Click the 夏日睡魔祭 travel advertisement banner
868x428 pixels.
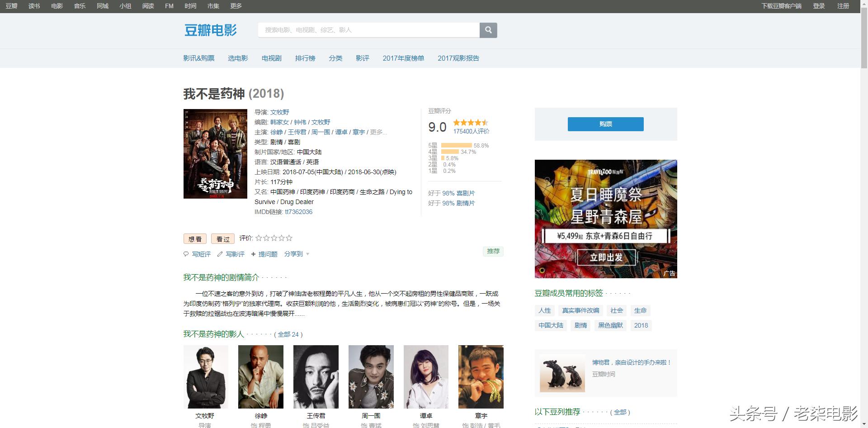click(x=606, y=219)
